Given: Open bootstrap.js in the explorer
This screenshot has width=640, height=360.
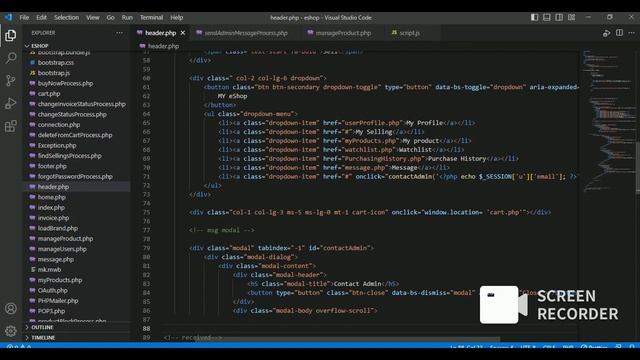Looking at the screenshot, I should pos(54,73).
